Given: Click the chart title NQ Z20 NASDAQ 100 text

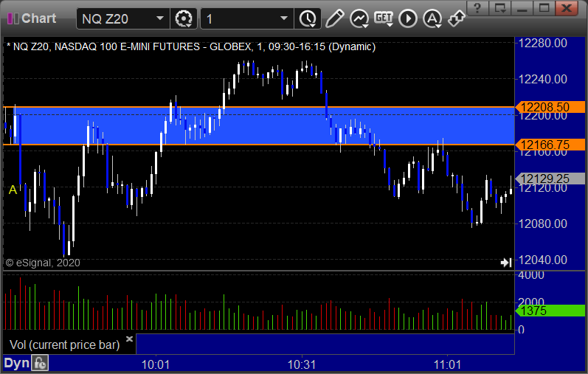Looking at the screenshot, I should [191, 47].
